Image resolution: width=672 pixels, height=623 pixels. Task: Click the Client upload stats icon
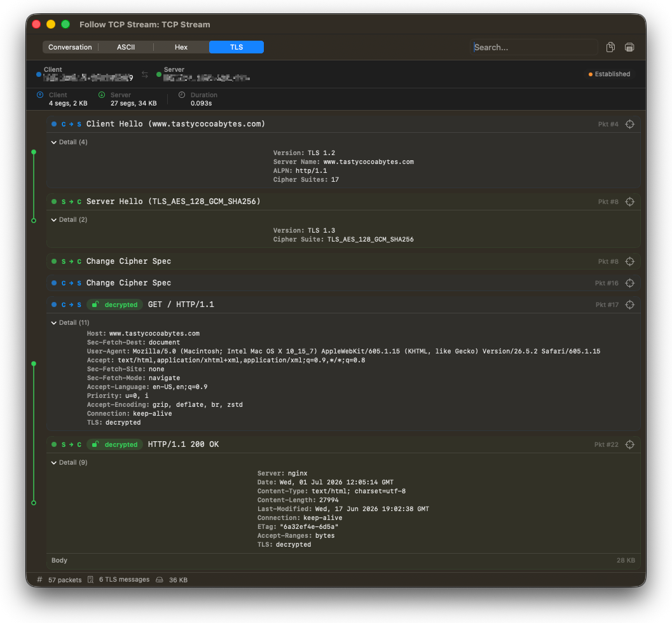coord(40,95)
